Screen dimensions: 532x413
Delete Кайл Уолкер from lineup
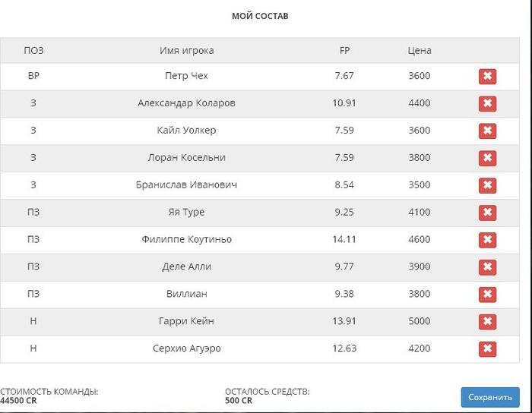(487, 131)
